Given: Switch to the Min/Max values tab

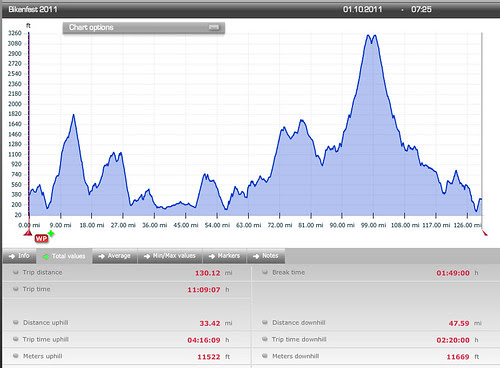Looking at the screenshot, I should (170, 256).
